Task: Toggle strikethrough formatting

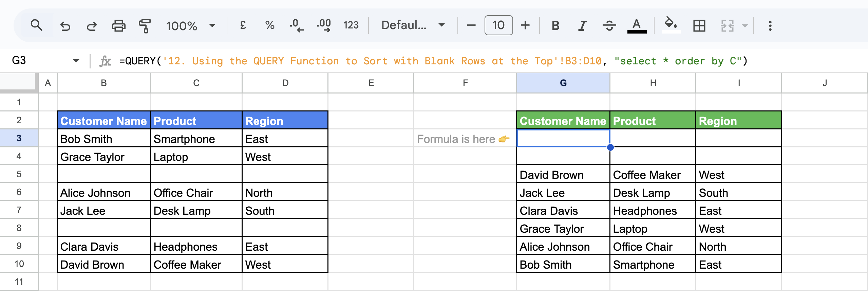Action: (609, 25)
